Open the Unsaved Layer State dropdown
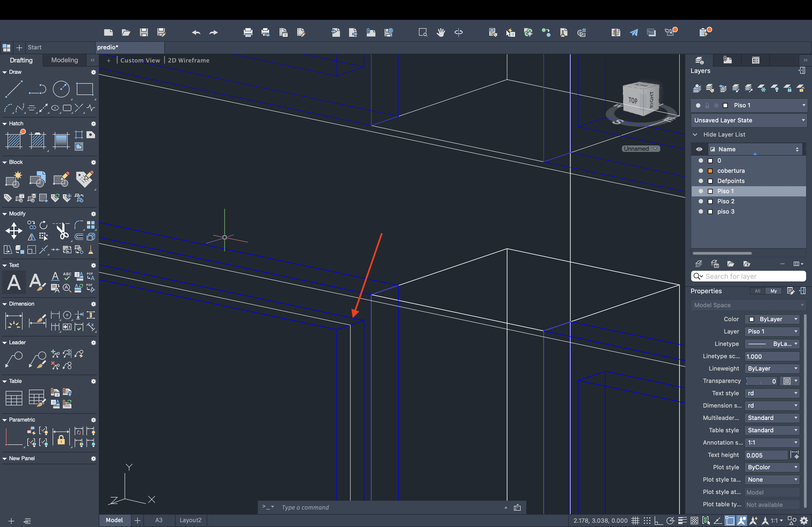Screen dimensions: 812x527 point(749,120)
